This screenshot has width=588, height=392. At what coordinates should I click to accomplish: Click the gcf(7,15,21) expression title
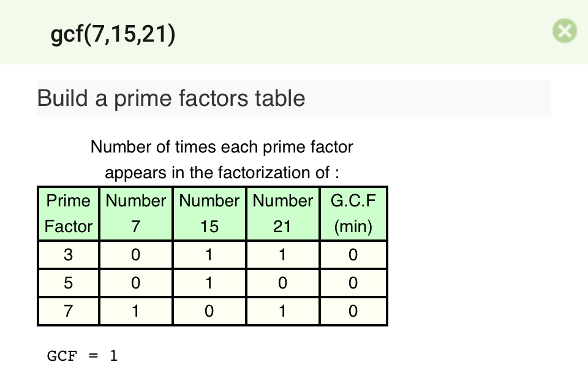tap(113, 34)
